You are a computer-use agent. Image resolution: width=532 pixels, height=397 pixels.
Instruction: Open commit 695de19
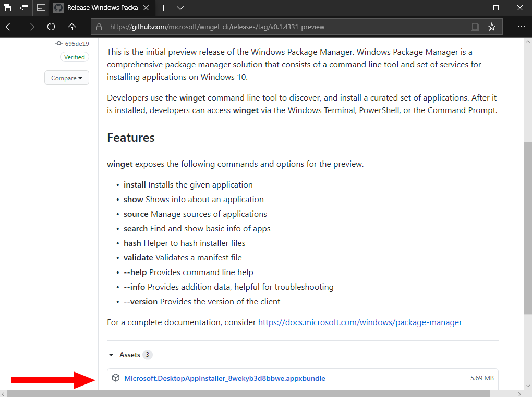77,44
